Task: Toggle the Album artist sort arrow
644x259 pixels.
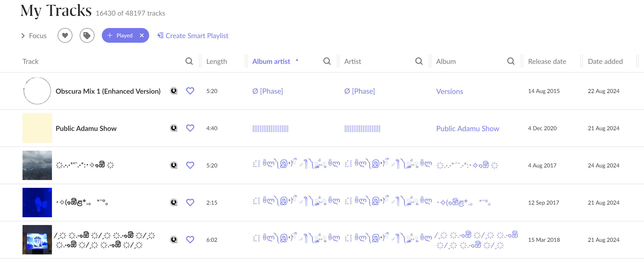Action: [x=297, y=60]
